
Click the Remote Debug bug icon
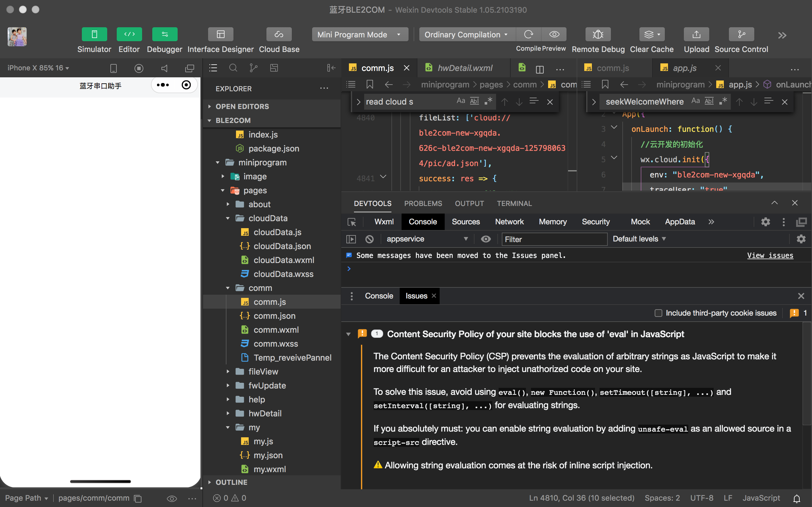[x=598, y=34]
